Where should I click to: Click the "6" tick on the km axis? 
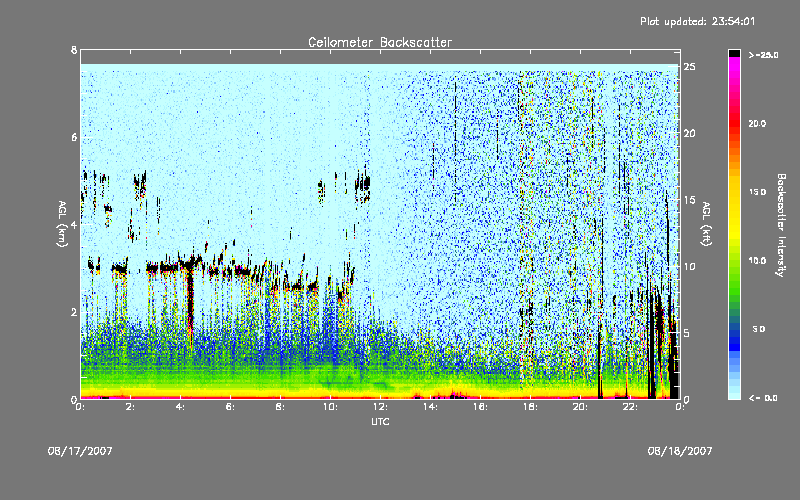point(74,137)
